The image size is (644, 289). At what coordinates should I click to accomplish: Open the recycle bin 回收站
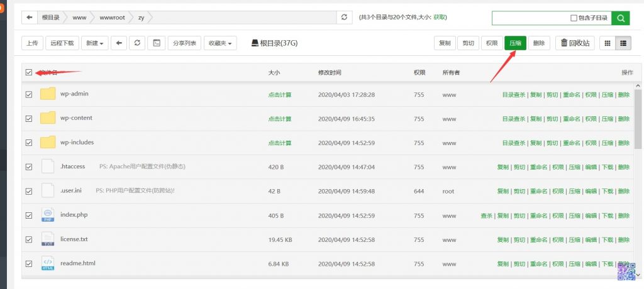(575, 43)
